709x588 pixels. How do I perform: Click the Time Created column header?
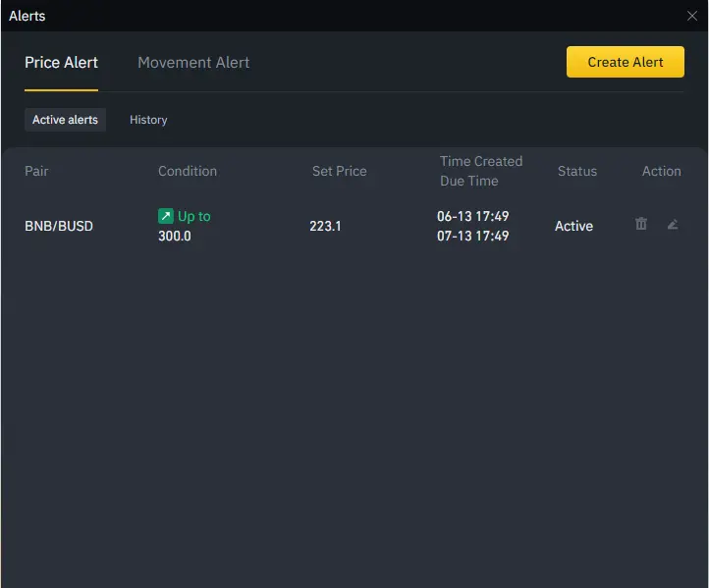(x=481, y=161)
